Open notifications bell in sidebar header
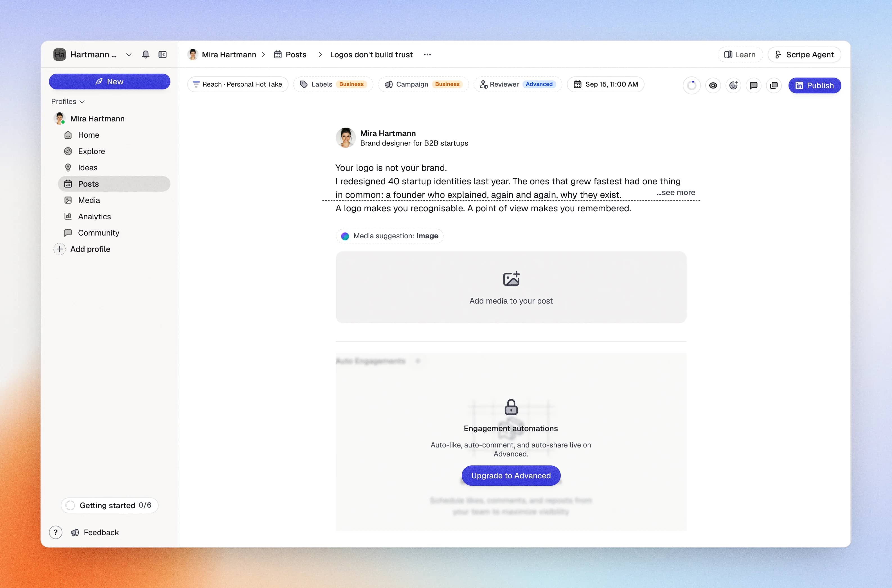Viewport: 892px width, 588px height. 146,54
